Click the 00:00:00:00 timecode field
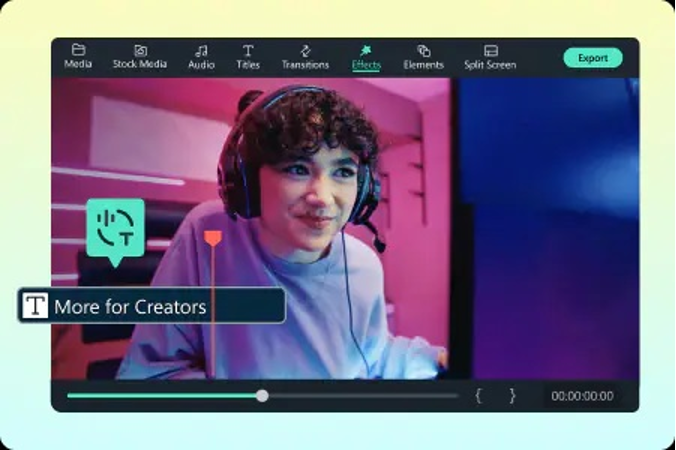 point(582,396)
